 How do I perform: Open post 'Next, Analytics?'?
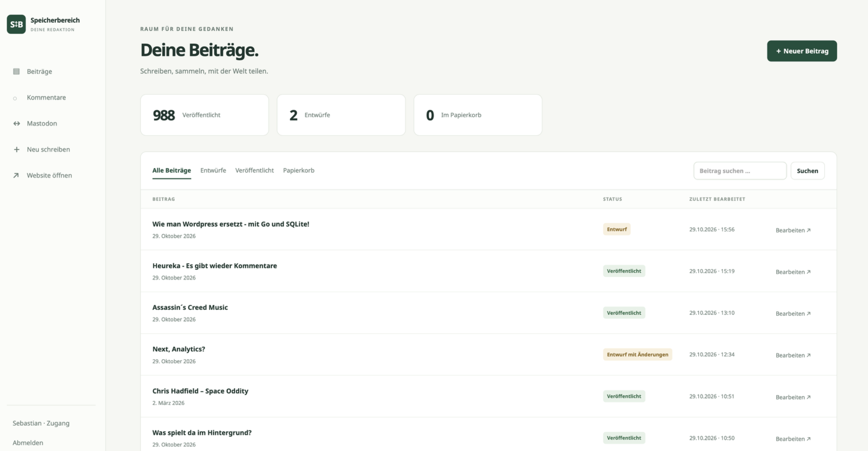[179, 349]
